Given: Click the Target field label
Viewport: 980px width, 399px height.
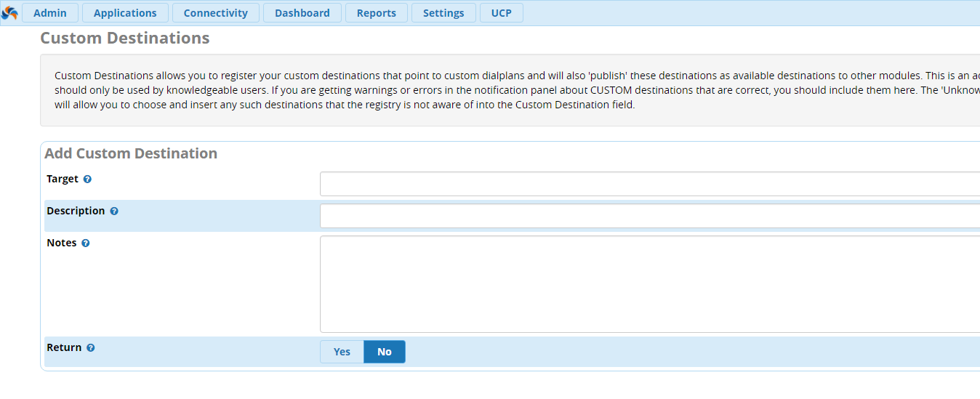Looking at the screenshot, I should point(63,179).
